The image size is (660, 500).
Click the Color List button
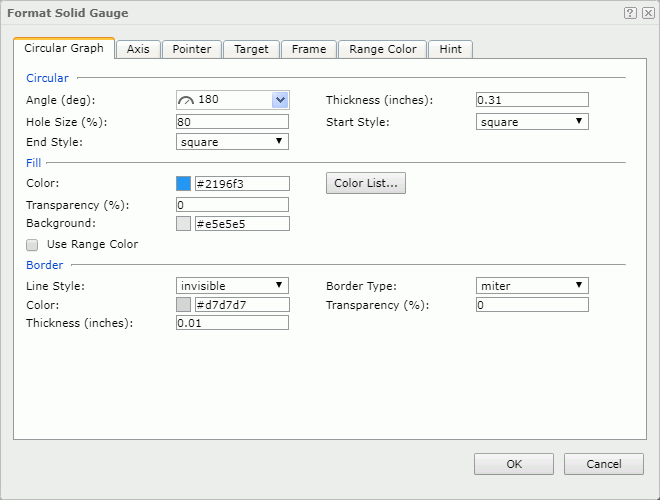[366, 184]
